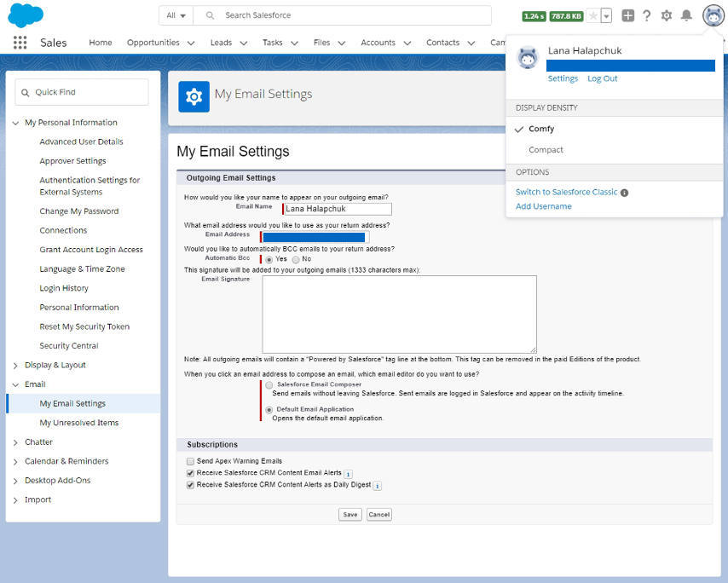View notifications via the bell icon
The width and height of the screenshot is (728, 583).
point(688,14)
